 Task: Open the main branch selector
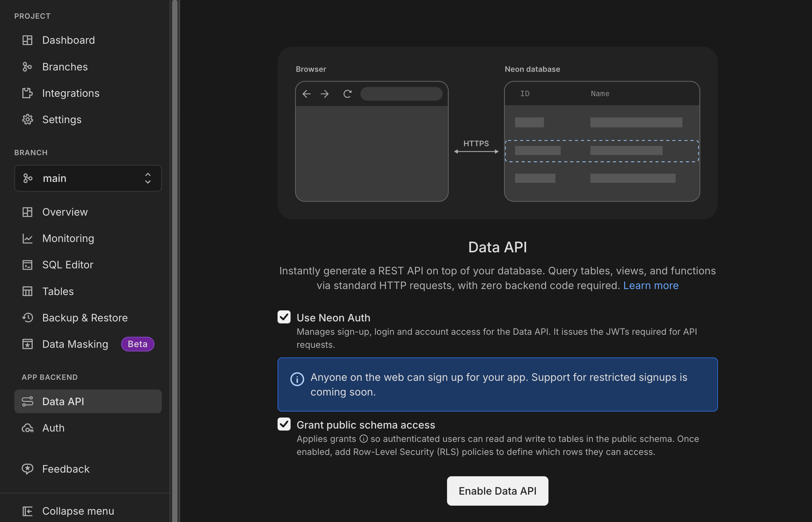click(88, 178)
